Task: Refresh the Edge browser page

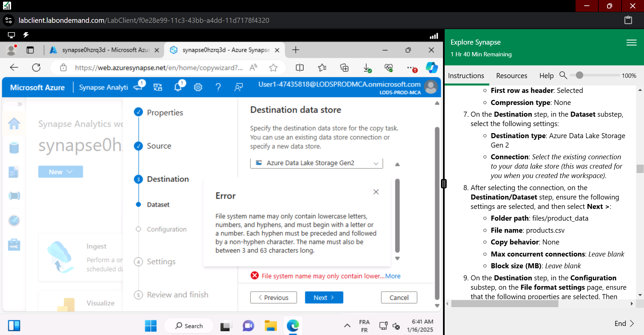Action: point(36,67)
